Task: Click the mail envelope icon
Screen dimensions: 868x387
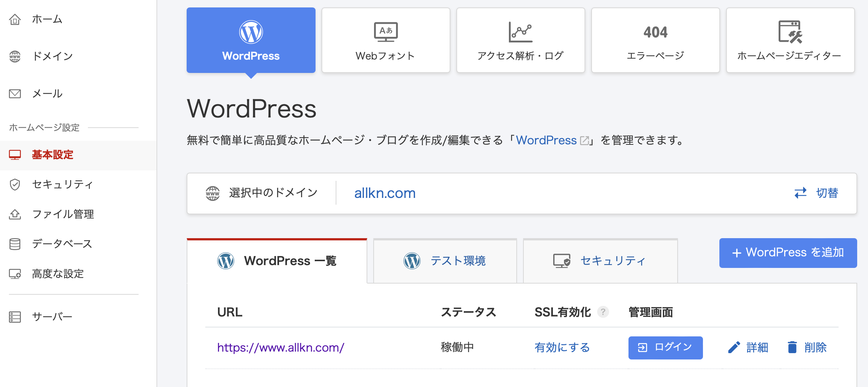Action: [15, 93]
